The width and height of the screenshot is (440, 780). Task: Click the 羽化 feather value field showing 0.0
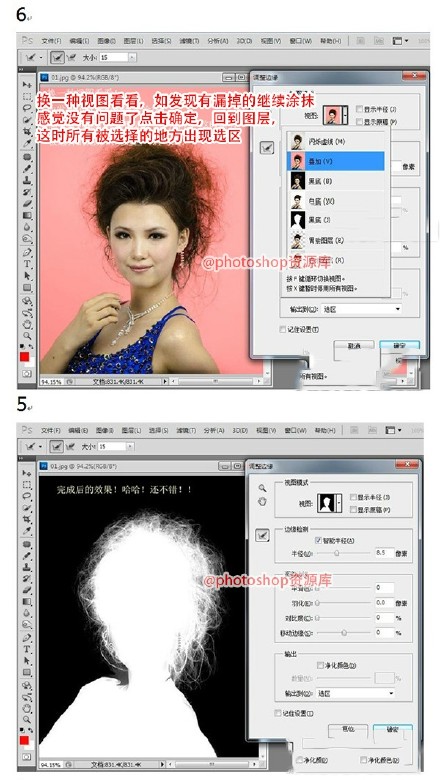pos(384,602)
